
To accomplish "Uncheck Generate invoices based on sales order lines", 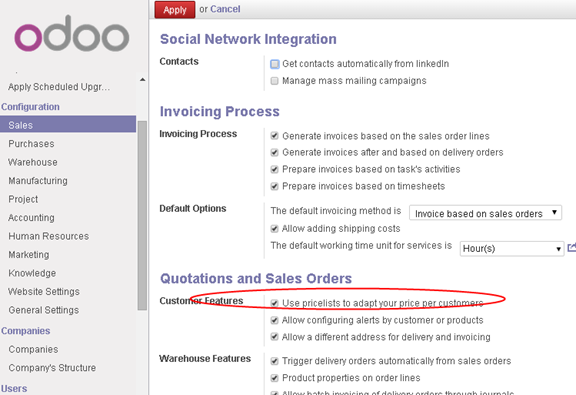I will (274, 136).
